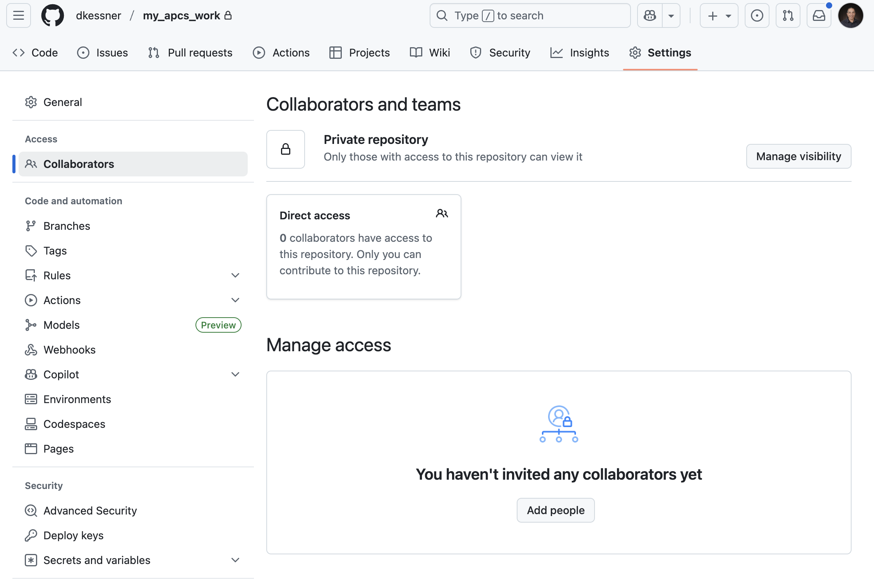Screen dimensions: 874x588
Task: Switch to the Wiki tab
Action: click(430, 53)
